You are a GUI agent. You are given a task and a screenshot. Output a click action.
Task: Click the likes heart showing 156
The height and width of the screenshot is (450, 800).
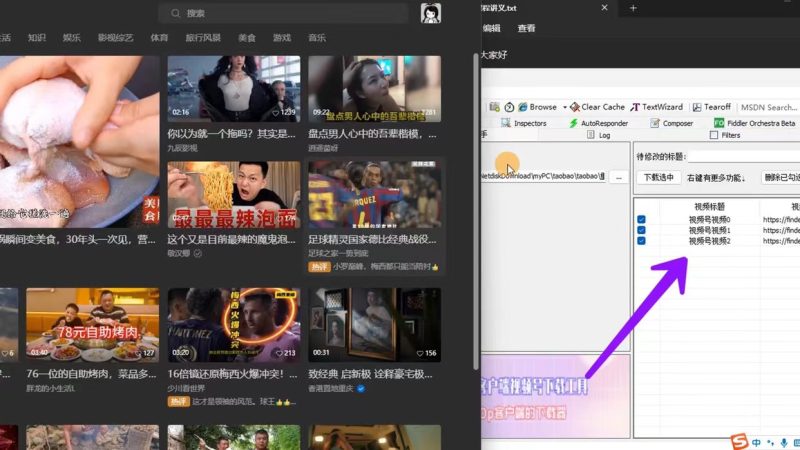[x=420, y=353]
